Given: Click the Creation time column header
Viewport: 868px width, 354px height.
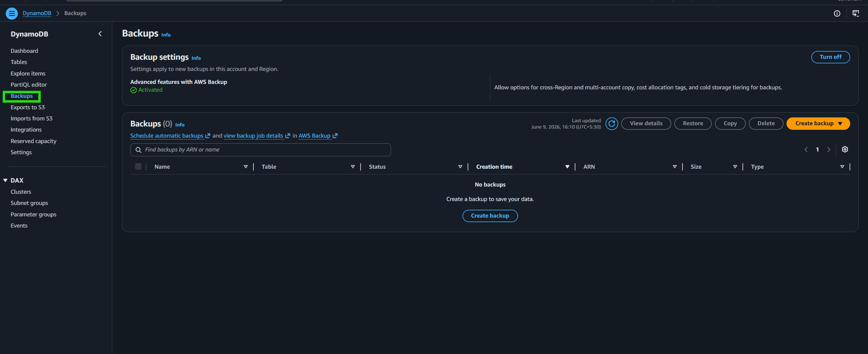Looking at the screenshot, I should (494, 167).
